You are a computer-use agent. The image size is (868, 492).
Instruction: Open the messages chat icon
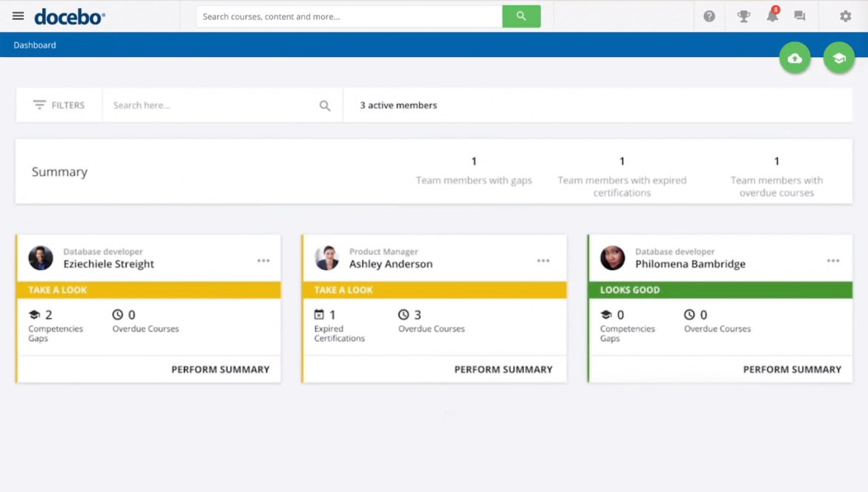(800, 16)
